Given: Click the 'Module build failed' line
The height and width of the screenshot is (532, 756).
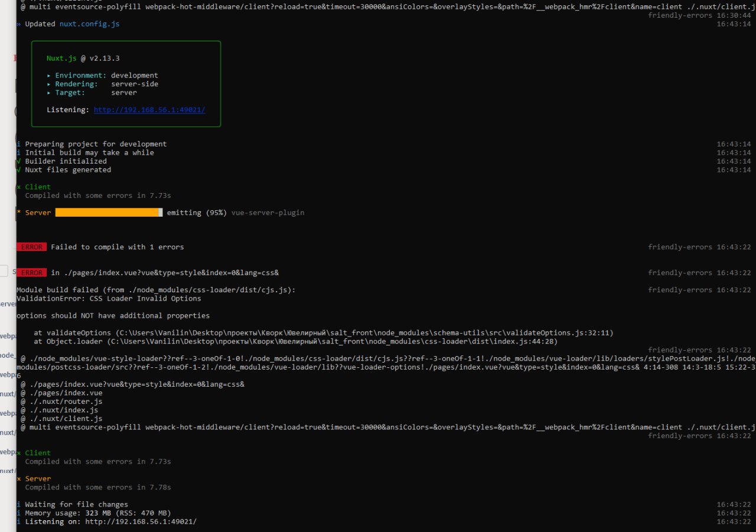Looking at the screenshot, I should pyautogui.click(x=156, y=290).
